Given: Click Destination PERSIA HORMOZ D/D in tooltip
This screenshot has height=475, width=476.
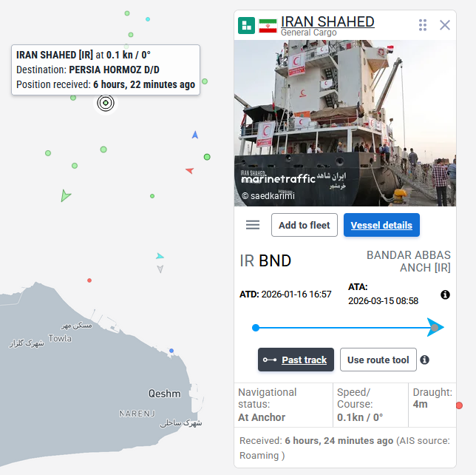Looking at the screenshot, I should (x=88, y=70).
